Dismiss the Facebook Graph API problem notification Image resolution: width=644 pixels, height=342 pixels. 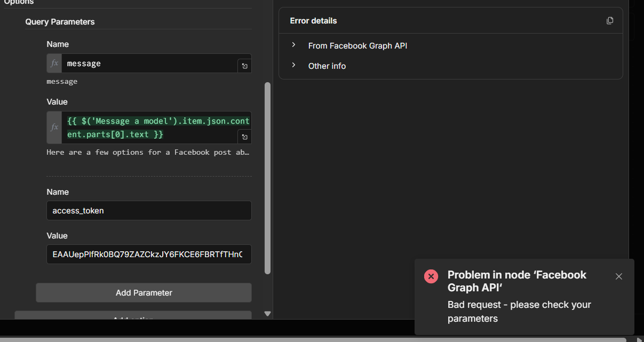click(618, 276)
